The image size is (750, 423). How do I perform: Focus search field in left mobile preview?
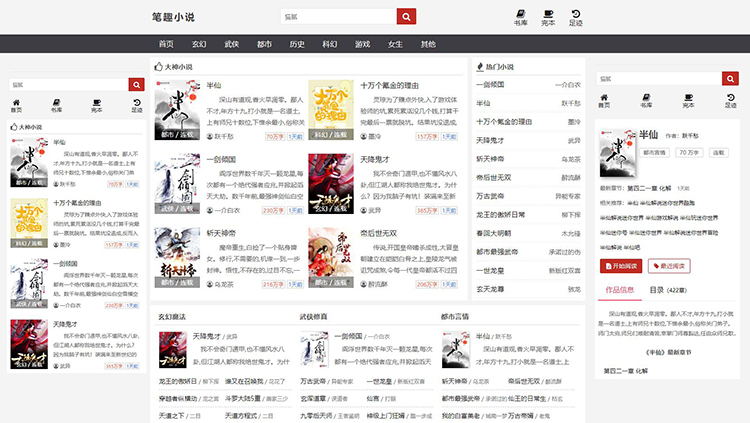(x=69, y=85)
